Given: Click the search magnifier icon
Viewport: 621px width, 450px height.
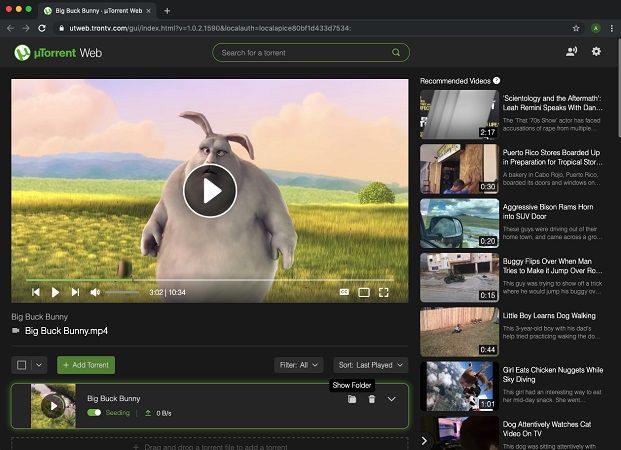Looking at the screenshot, I should 396,52.
